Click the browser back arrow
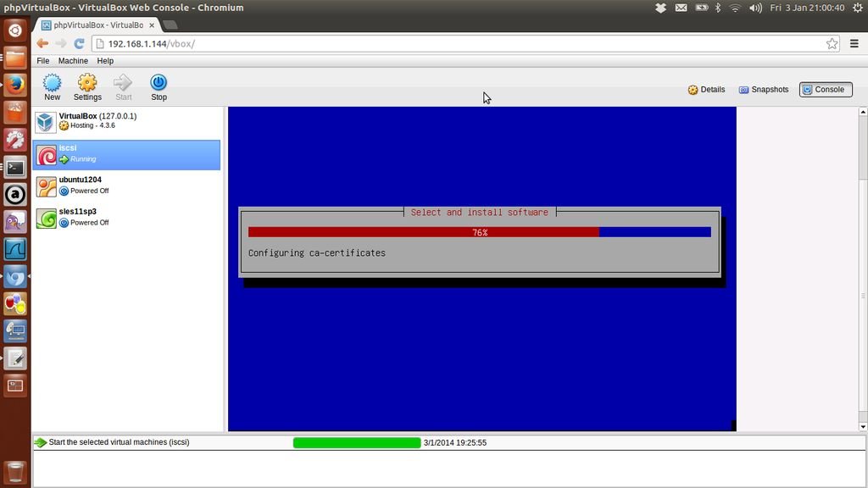 (x=42, y=43)
